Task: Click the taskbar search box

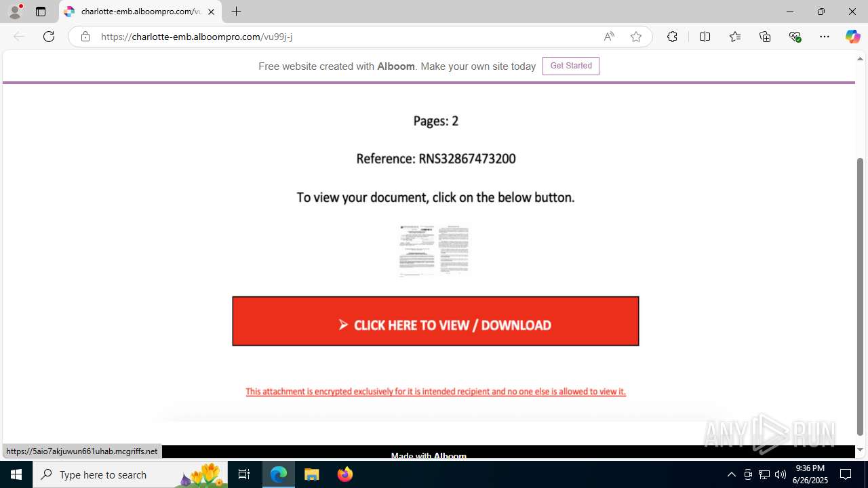Action: [x=130, y=474]
